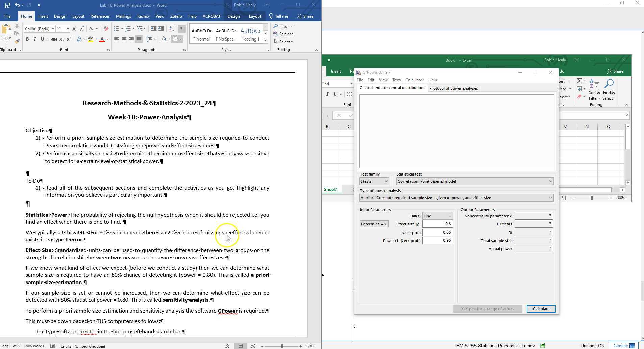Click the Determine => button
The height and width of the screenshot is (349, 644).
pyautogui.click(x=373, y=224)
